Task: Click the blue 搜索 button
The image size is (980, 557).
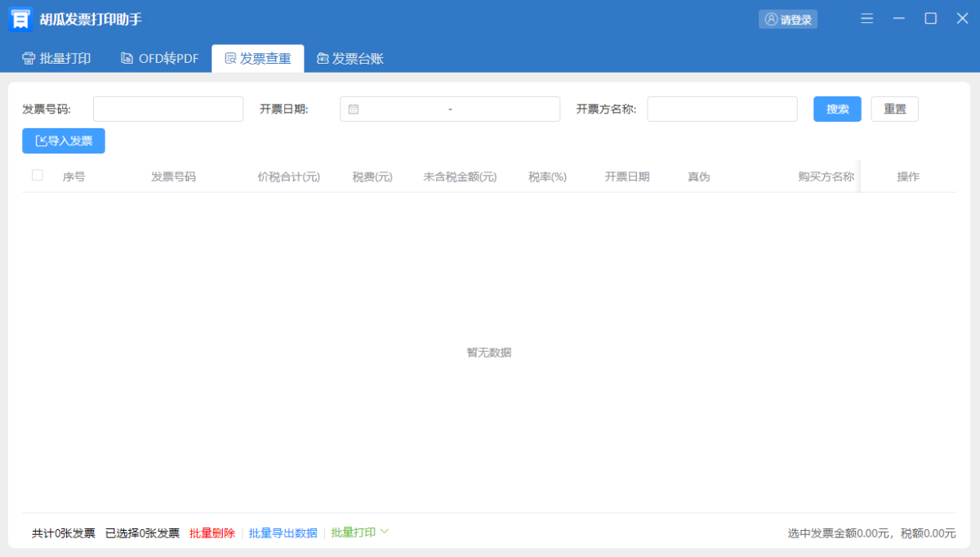Action: [837, 109]
